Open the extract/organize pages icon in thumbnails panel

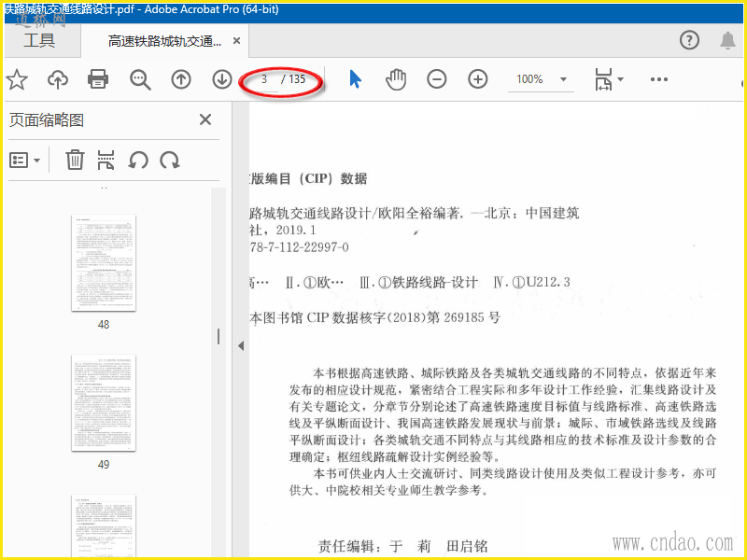(106, 160)
